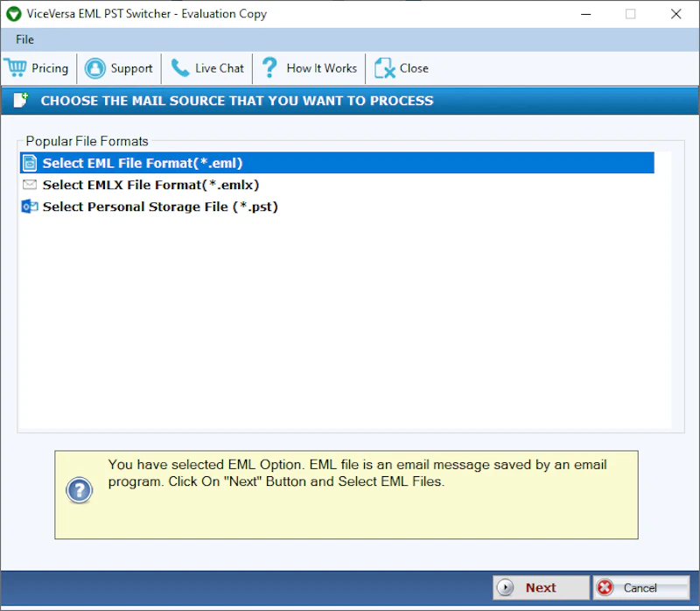
Task: Click the Cancel button
Action: (641, 587)
